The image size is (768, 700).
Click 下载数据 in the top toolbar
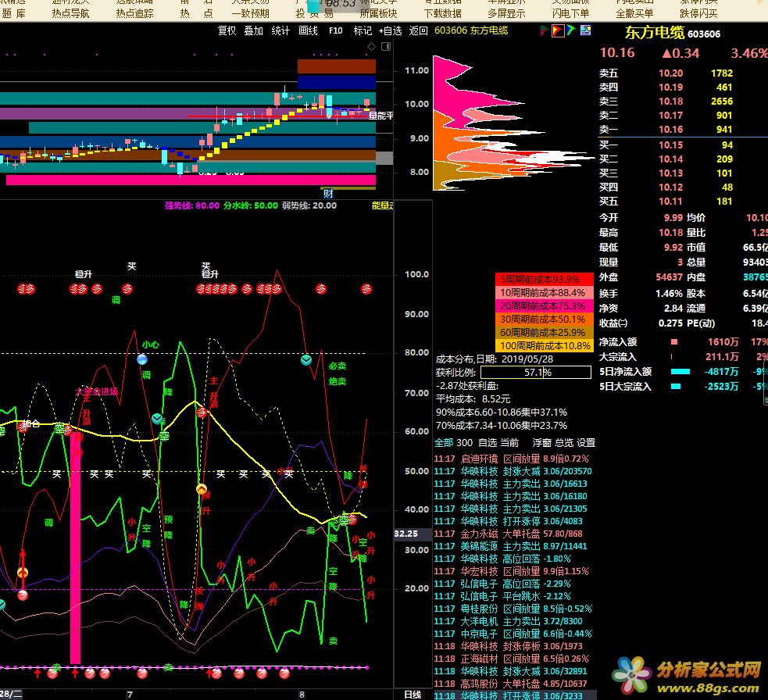coord(443,14)
